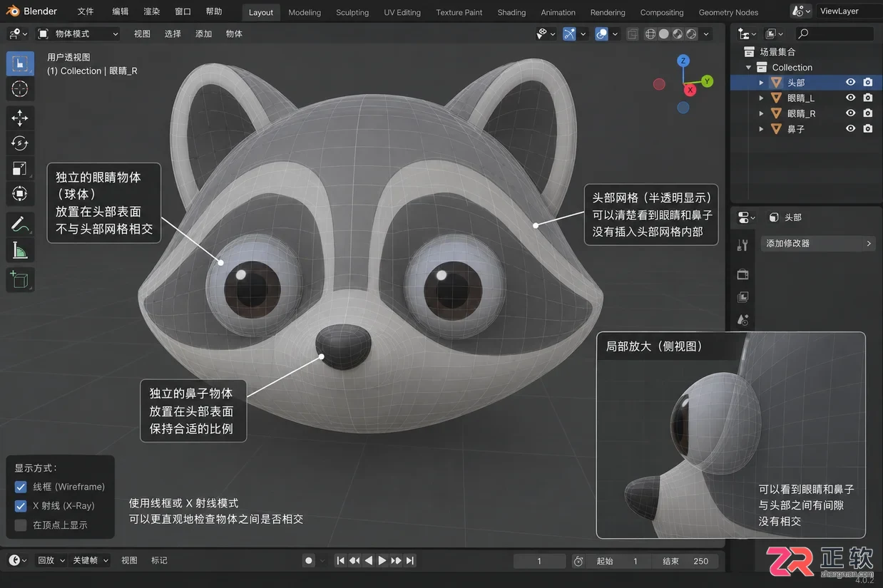Open the 编辑 menu

[121, 11]
